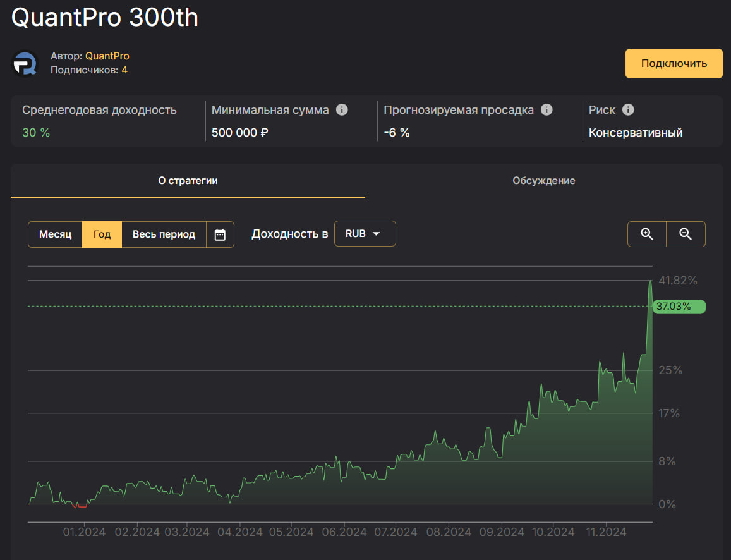Viewport: 731px width, 560px height.
Task: Open the calendar date range picker
Action: coord(220,234)
